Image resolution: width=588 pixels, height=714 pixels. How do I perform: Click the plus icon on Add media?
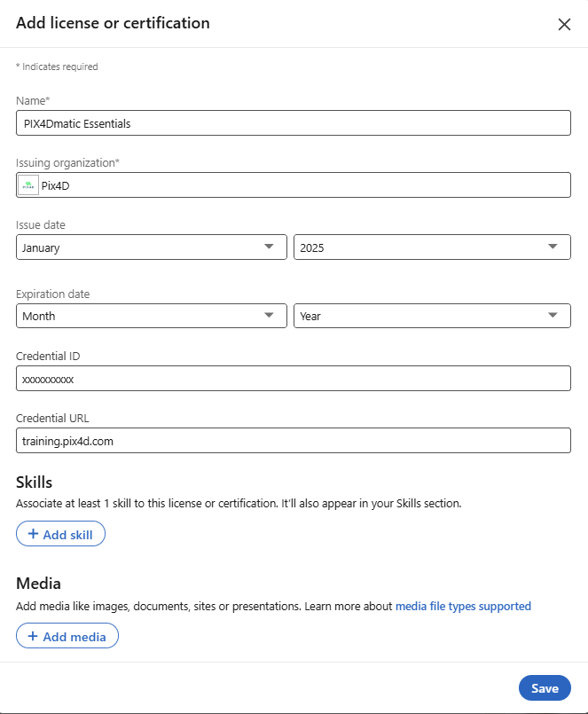tap(33, 637)
